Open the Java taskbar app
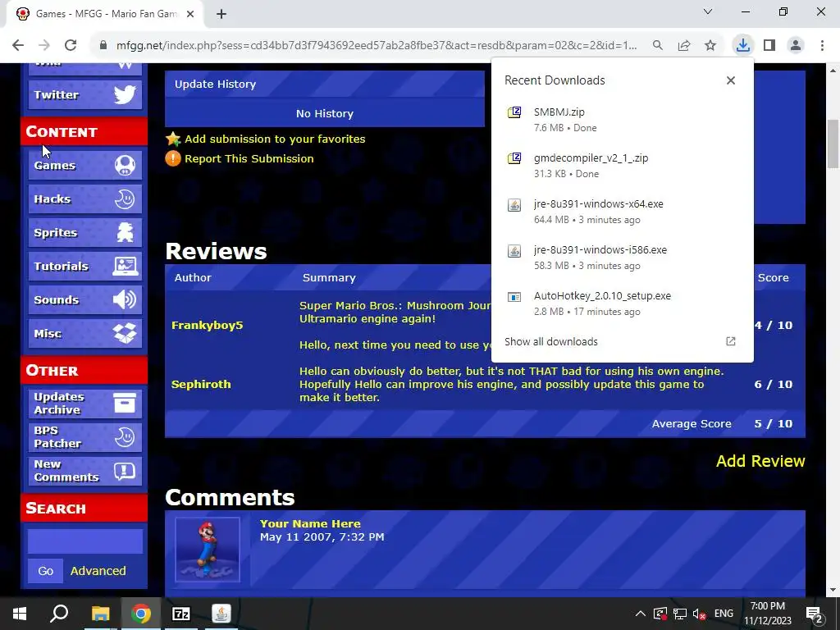Image resolution: width=840 pixels, height=630 pixels. [x=221, y=614]
